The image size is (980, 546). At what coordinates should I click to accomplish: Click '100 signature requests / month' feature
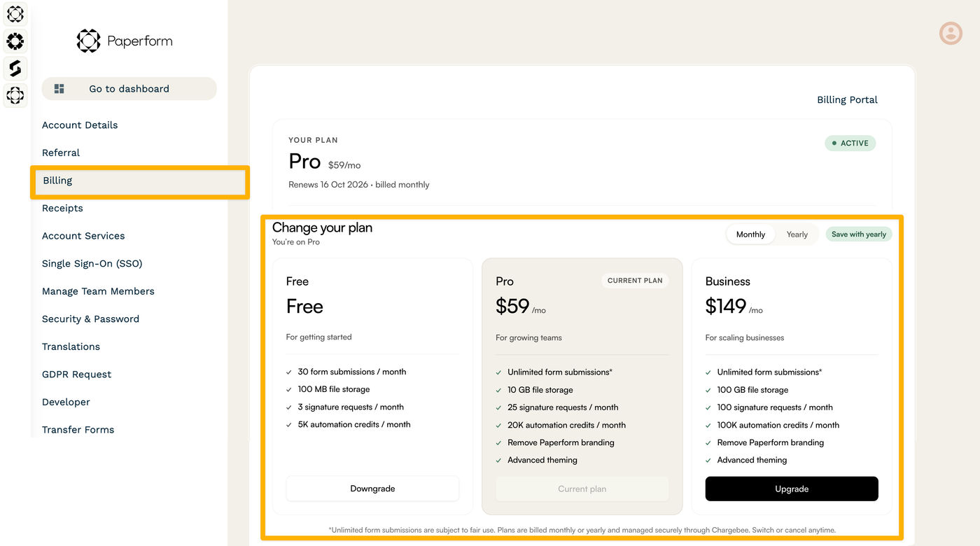775,407
